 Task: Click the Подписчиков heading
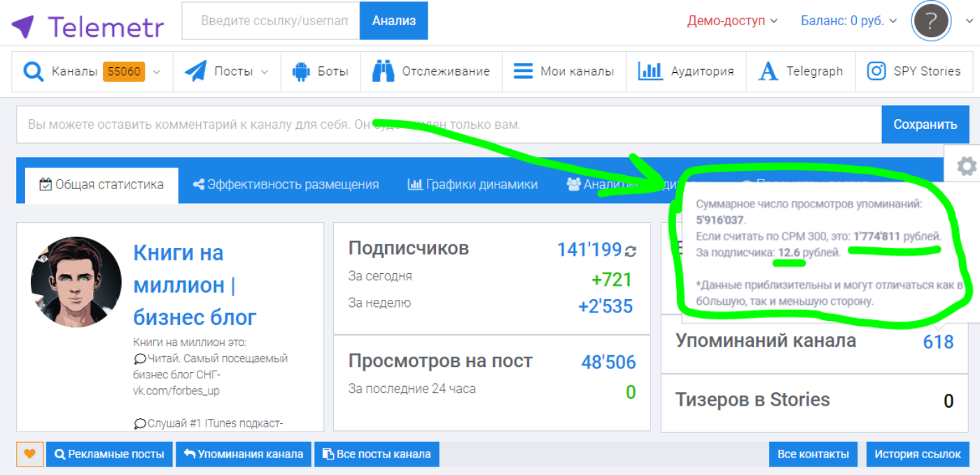coord(409,249)
